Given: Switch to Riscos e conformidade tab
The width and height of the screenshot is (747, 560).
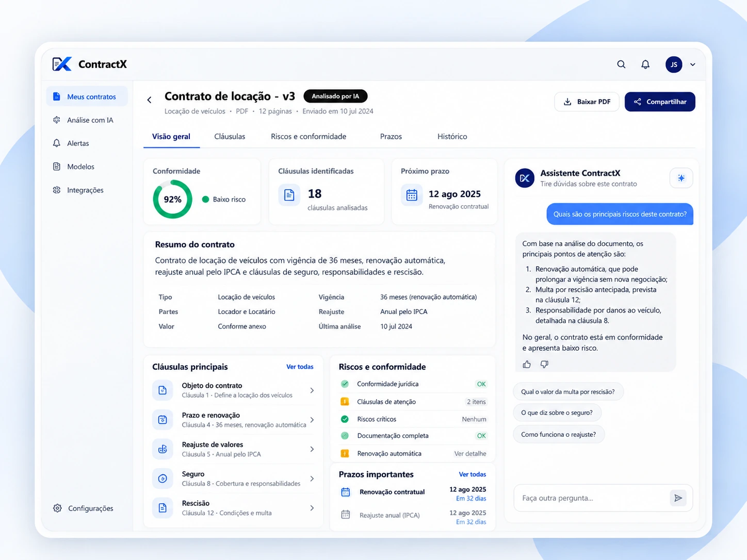Looking at the screenshot, I should (x=308, y=137).
